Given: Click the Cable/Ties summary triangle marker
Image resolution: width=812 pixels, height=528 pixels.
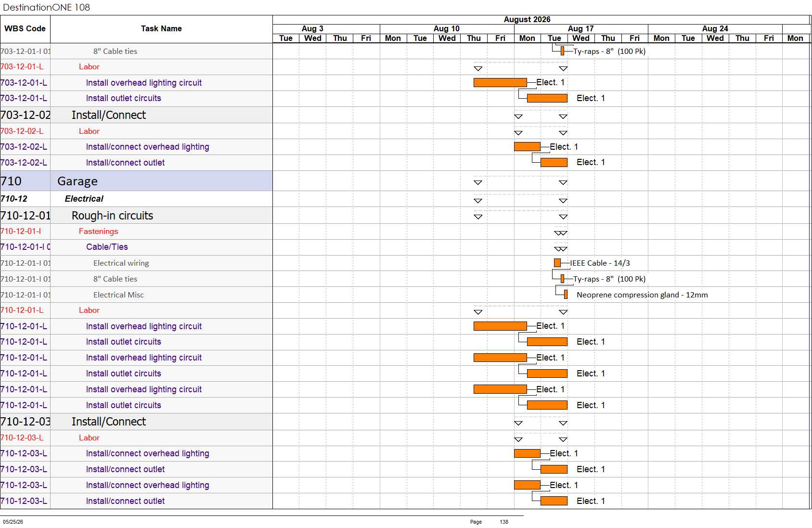Looking at the screenshot, I should coord(561,249).
